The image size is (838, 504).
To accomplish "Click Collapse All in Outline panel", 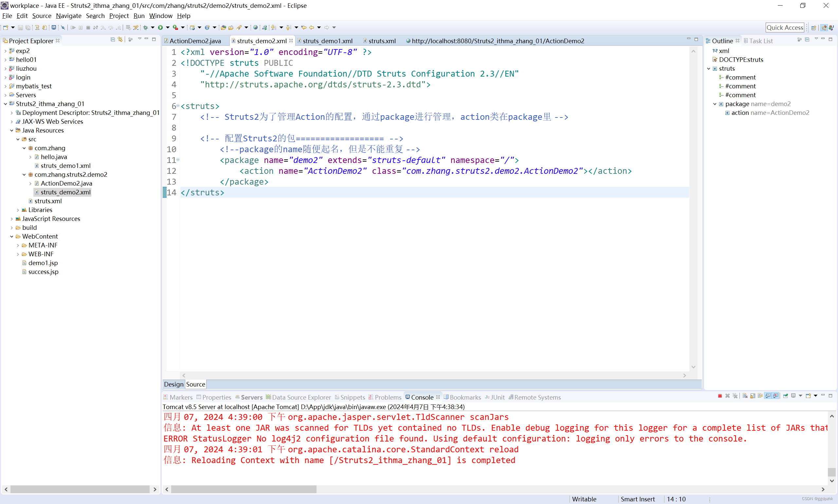I will [x=808, y=39].
